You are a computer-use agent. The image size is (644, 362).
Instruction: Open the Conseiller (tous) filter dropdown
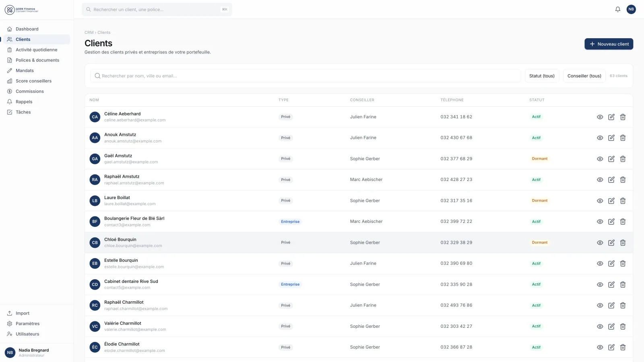(584, 76)
